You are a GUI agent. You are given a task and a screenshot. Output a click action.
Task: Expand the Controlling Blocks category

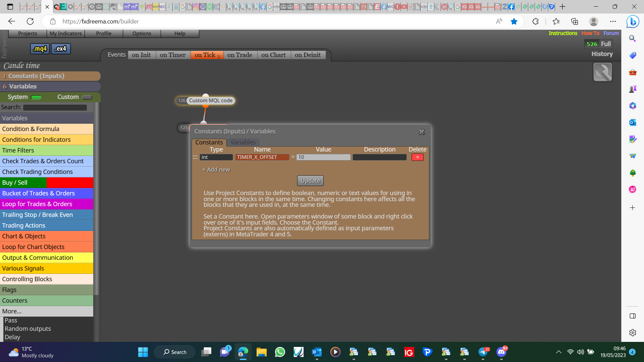point(47,279)
